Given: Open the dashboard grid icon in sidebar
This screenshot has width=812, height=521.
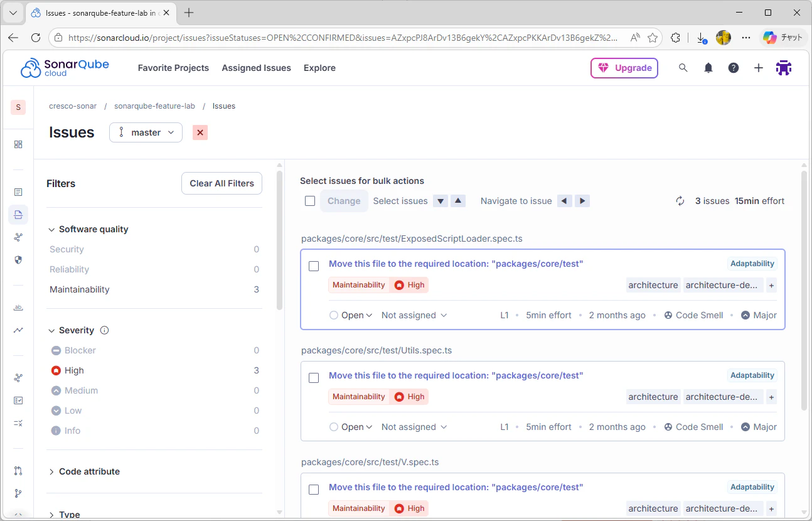Looking at the screenshot, I should click(18, 144).
